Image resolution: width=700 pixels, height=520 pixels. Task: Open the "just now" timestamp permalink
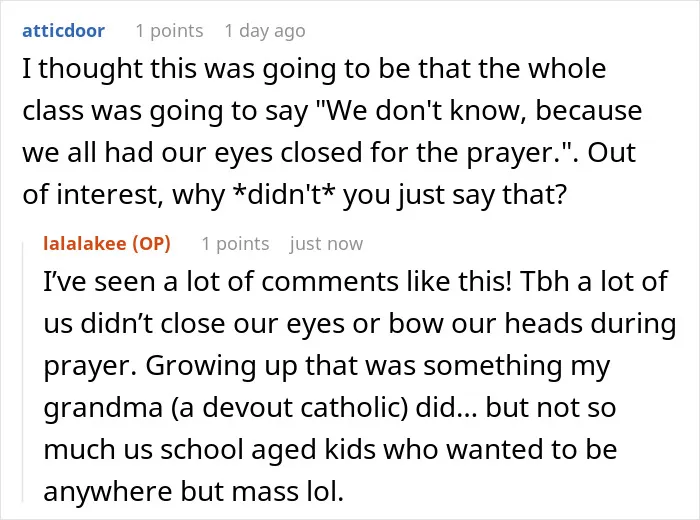(x=326, y=244)
